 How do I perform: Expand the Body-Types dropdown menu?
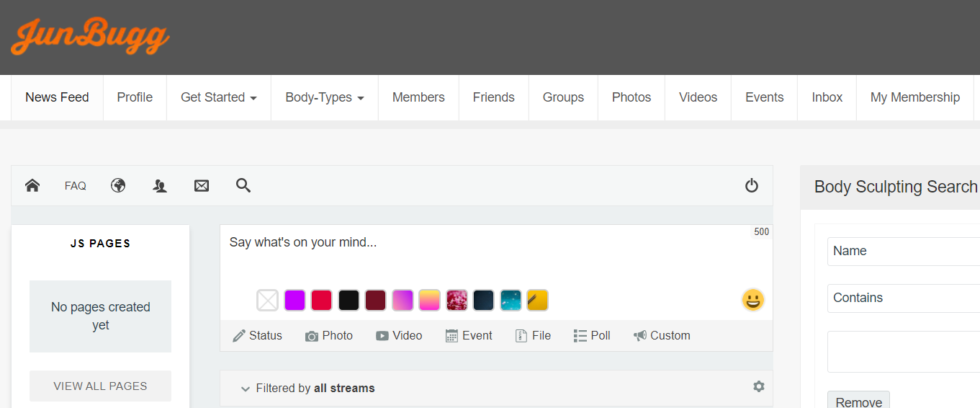[325, 97]
